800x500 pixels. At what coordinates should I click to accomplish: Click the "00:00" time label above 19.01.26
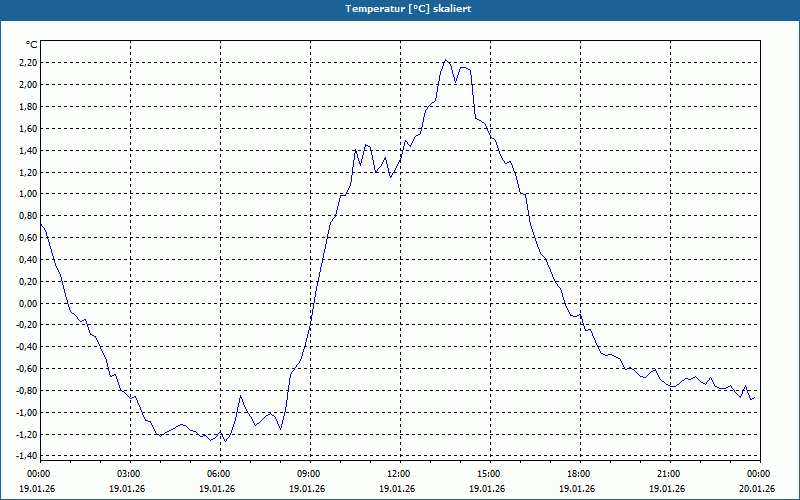click(x=38, y=474)
